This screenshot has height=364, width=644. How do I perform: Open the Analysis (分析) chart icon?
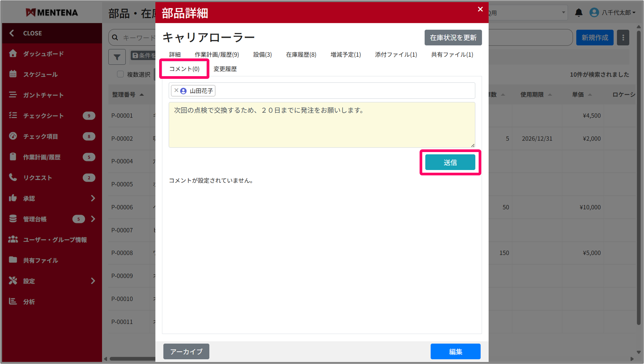(13, 301)
